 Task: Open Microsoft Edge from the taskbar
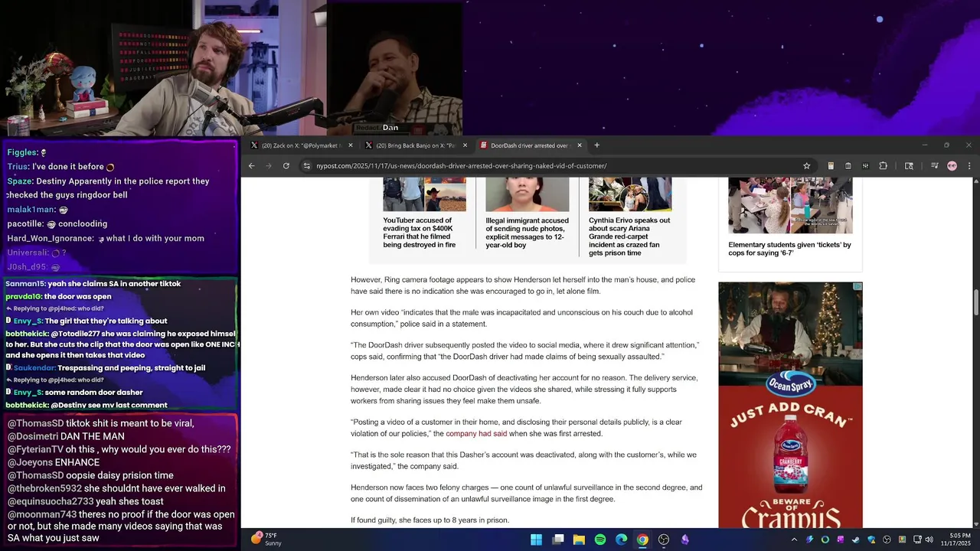[622, 540]
